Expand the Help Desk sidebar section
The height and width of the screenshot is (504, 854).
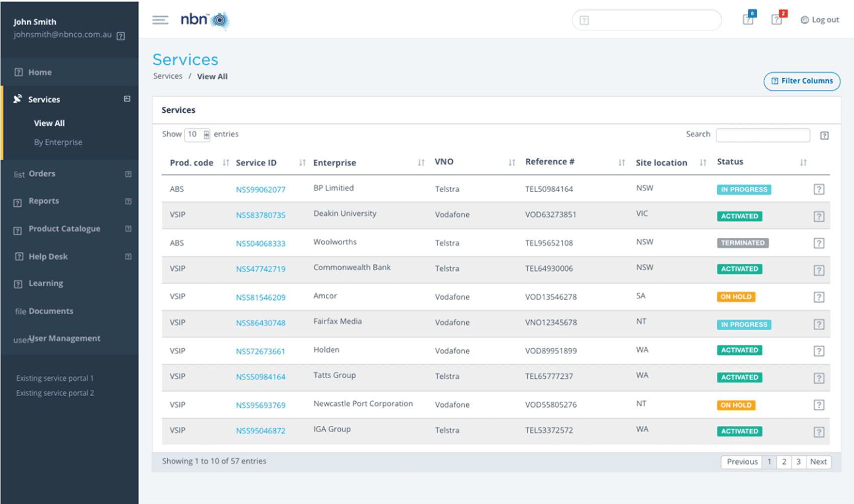tap(128, 256)
